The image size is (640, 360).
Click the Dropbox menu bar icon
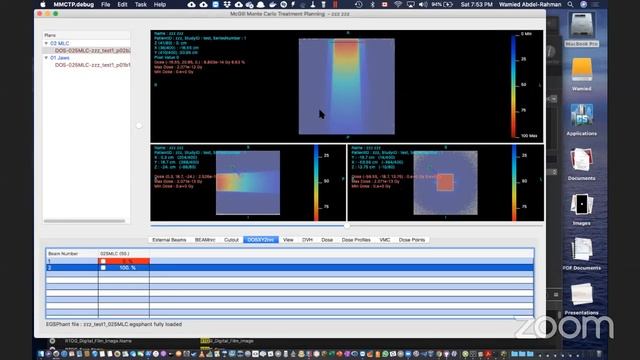[x=227, y=4]
